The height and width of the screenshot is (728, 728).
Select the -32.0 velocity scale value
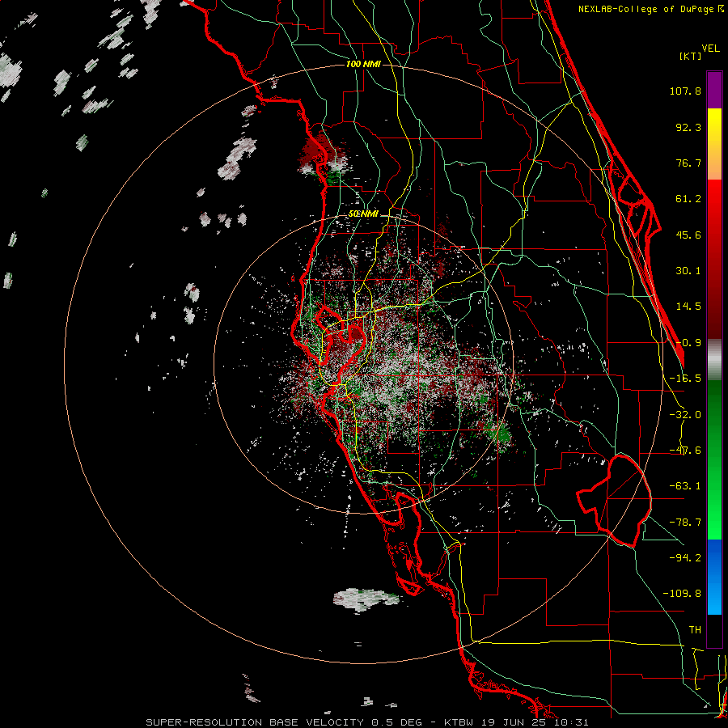pos(685,415)
